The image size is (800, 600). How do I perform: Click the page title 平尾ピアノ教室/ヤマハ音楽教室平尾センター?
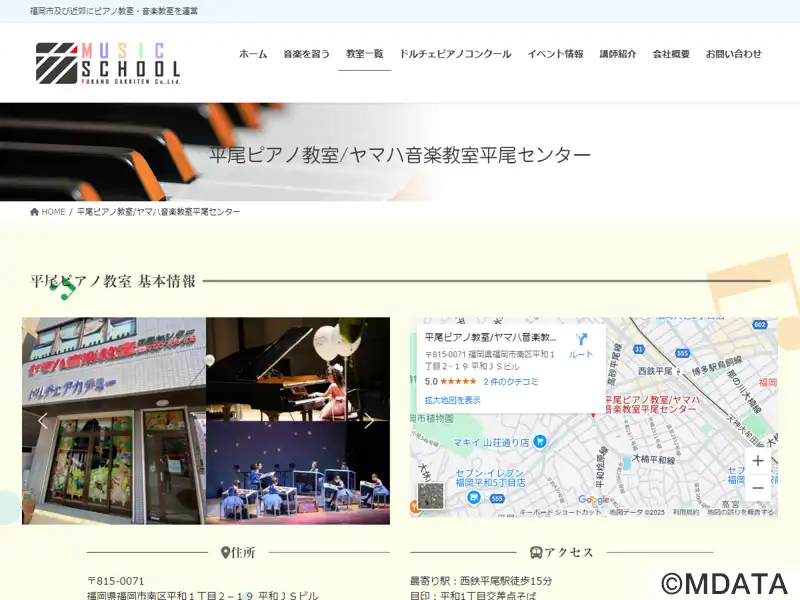(400, 155)
